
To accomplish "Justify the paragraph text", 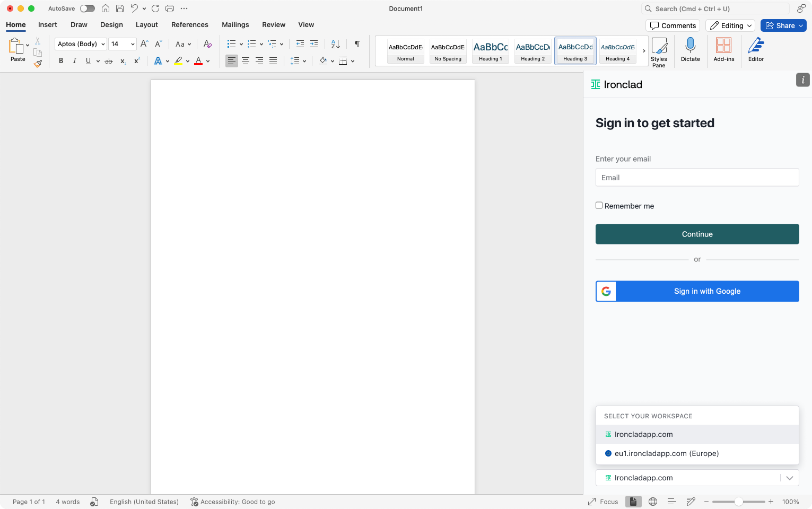I will tap(273, 61).
